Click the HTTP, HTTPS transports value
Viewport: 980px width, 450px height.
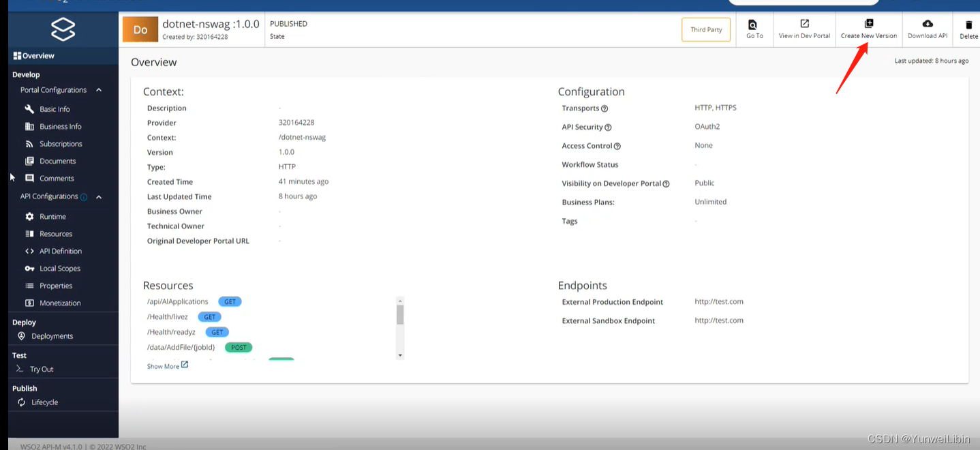[x=715, y=108]
